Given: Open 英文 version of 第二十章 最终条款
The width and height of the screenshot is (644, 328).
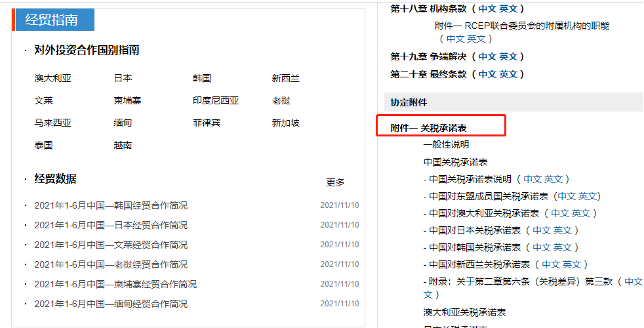Looking at the screenshot, I should pyautogui.click(x=508, y=74).
